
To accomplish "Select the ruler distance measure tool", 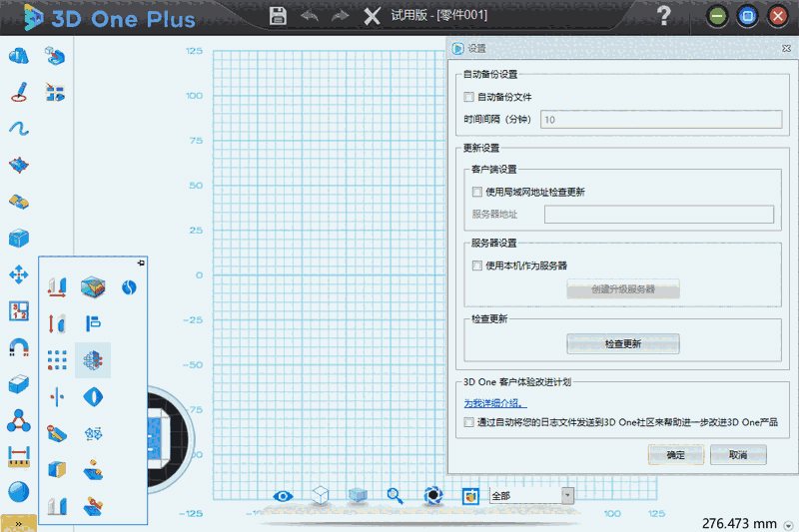I will pos(19,457).
